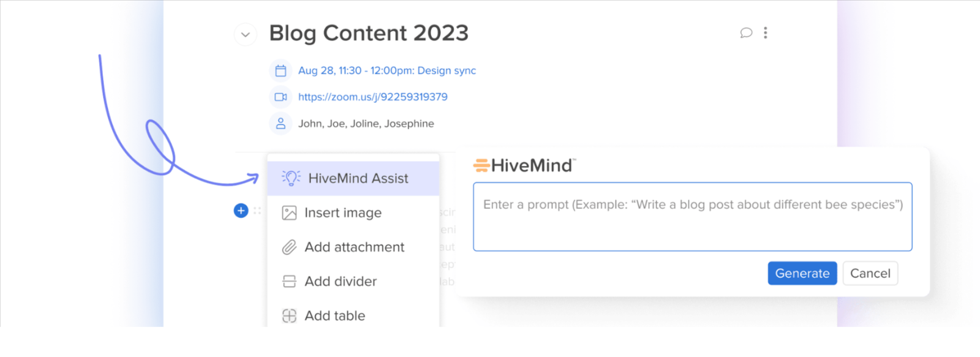The height and width of the screenshot is (357, 980).
Task: Open the Aug 28 Design sync link
Action: (x=387, y=70)
